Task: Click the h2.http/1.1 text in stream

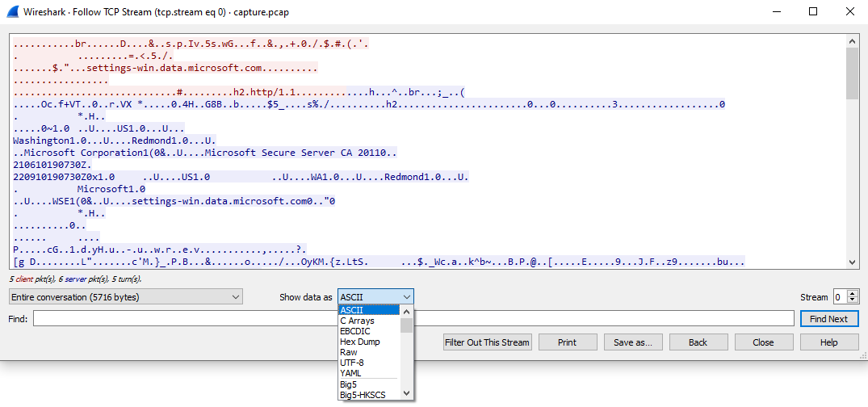Action: 266,93
